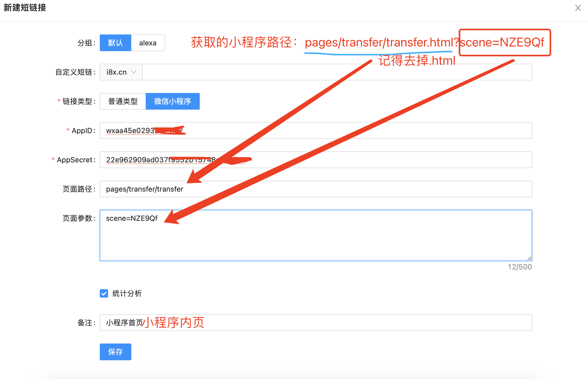The height and width of the screenshot is (379, 588).
Task: Uncheck the 统计分析 checkbox
Action: click(104, 293)
